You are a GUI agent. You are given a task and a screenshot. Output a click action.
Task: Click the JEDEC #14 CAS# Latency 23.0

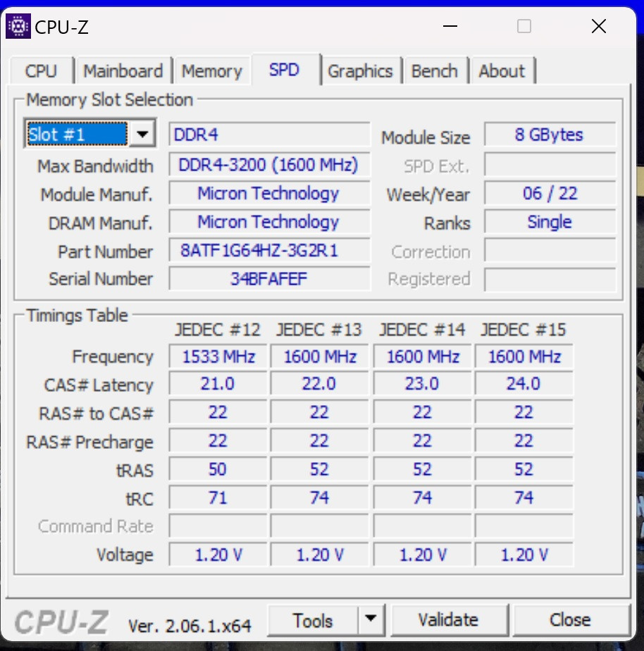point(422,383)
